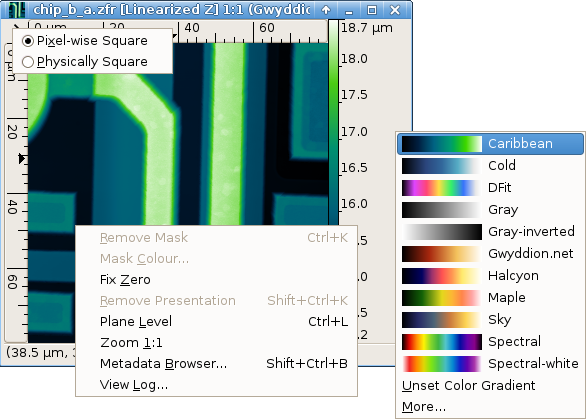Select Zoom 1:1 menu entry
The image size is (586, 419).
pos(216,342)
